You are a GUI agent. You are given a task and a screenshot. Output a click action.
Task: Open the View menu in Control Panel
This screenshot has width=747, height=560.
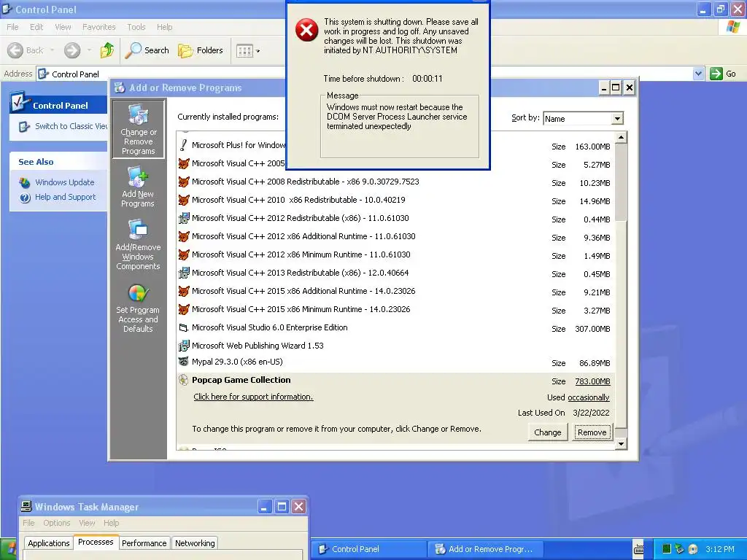[63, 27]
